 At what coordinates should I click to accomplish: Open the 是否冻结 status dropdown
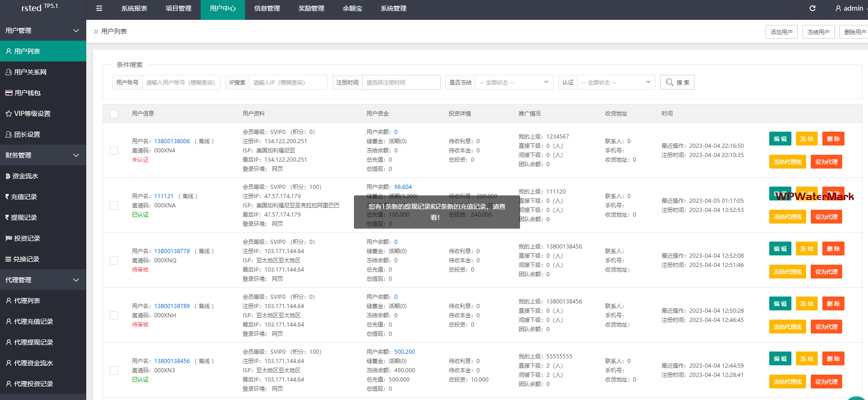514,82
